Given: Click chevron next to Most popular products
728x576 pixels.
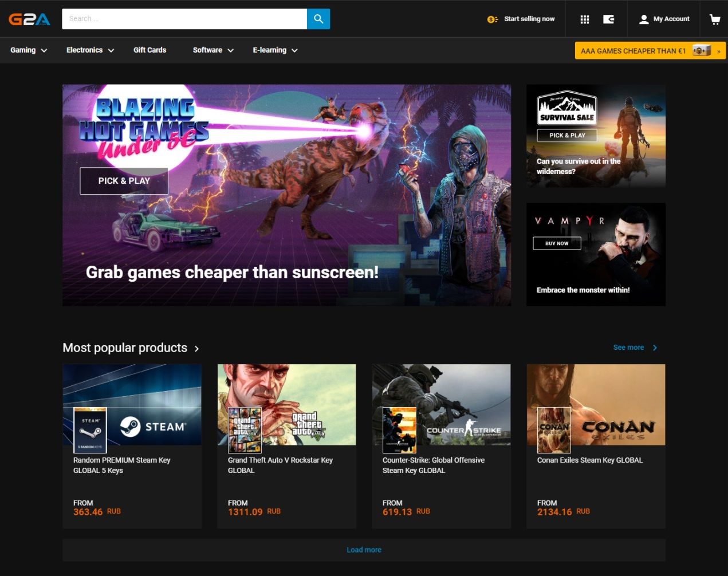Looking at the screenshot, I should (196, 349).
